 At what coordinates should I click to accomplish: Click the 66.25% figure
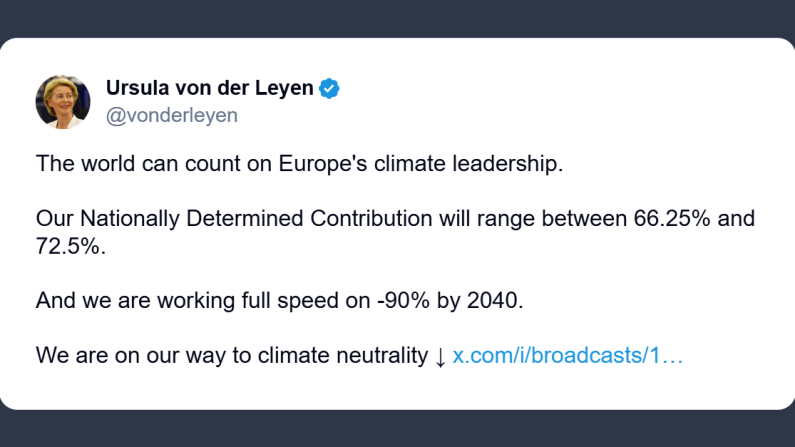tap(674, 218)
